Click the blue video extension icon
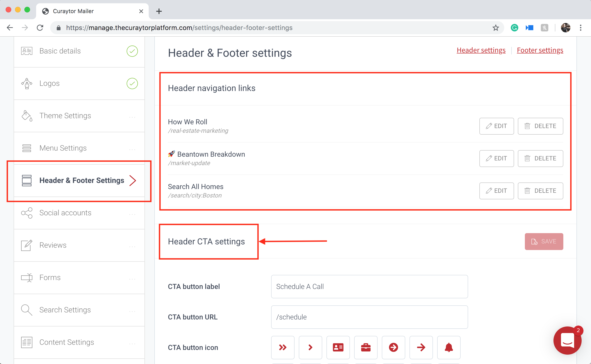The width and height of the screenshot is (591, 364). coord(529,28)
